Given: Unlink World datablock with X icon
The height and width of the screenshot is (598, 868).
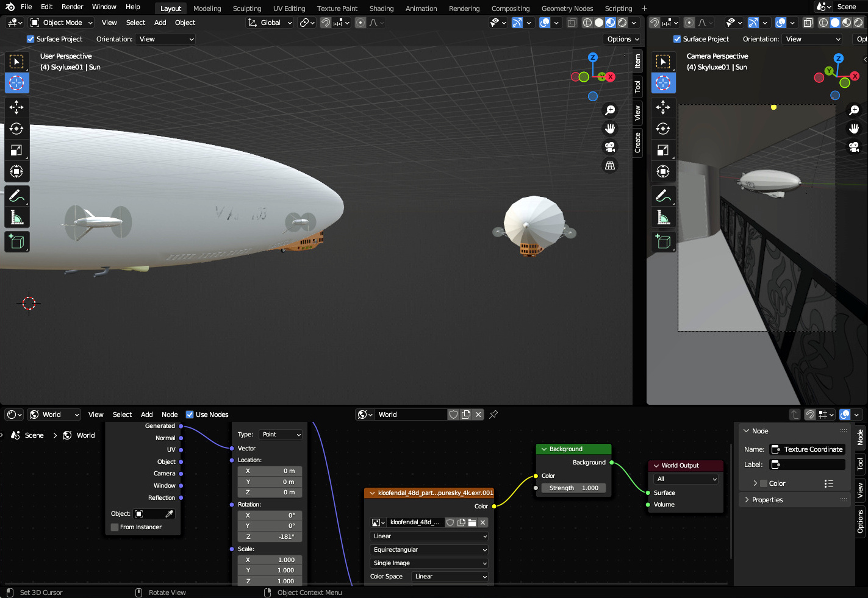Looking at the screenshot, I should pyautogui.click(x=478, y=415).
